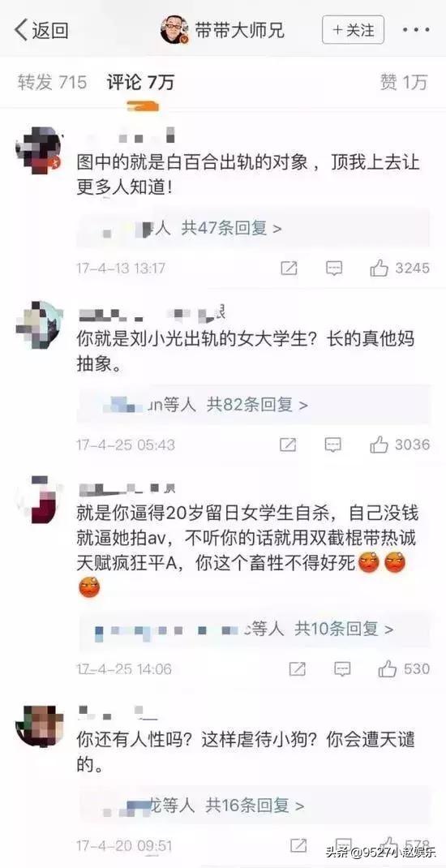
Task: Click the reply bubble icon on 3036-like comment
Action: click(332, 444)
